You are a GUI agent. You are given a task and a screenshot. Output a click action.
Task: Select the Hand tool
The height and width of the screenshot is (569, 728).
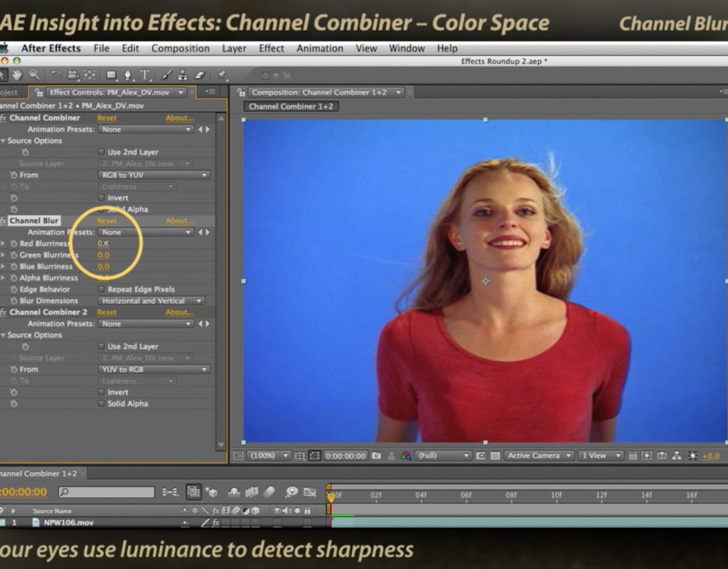pyautogui.click(x=18, y=75)
